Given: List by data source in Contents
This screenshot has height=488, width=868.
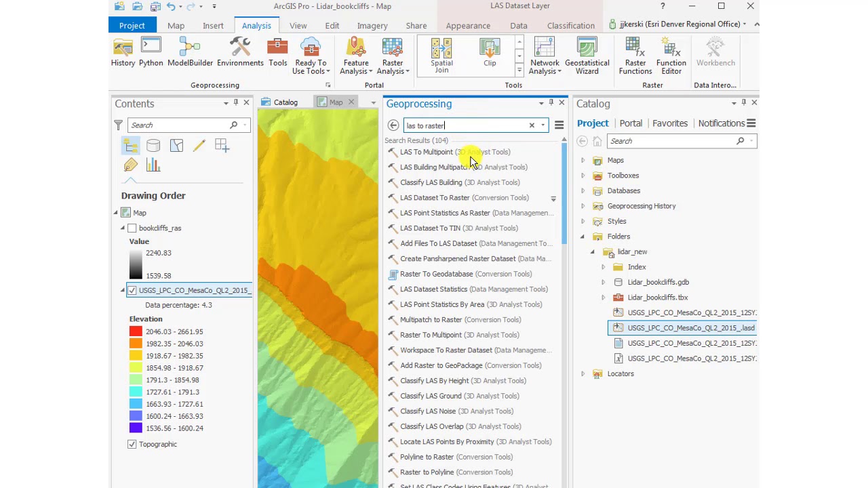Looking at the screenshot, I should pos(153,146).
